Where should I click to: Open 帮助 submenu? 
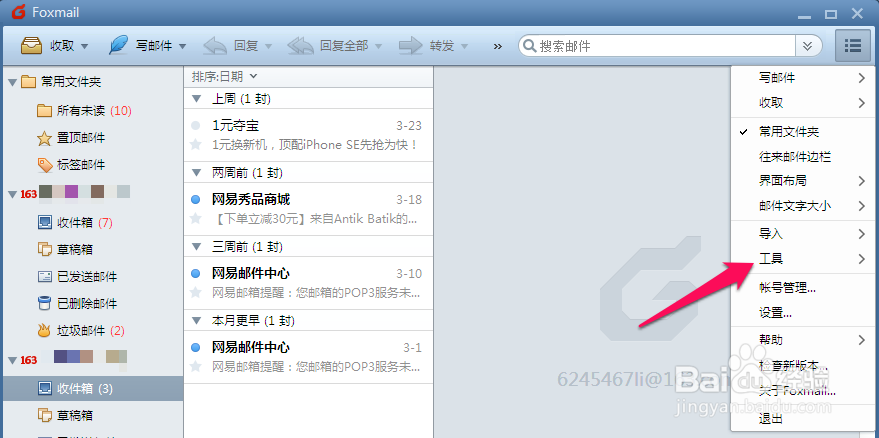[x=805, y=339]
